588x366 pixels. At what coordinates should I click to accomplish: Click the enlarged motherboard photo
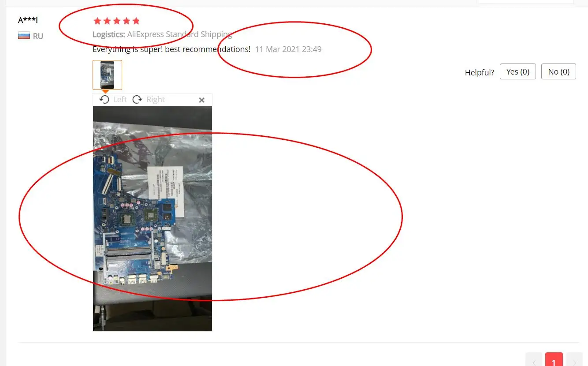pos(153,218)
